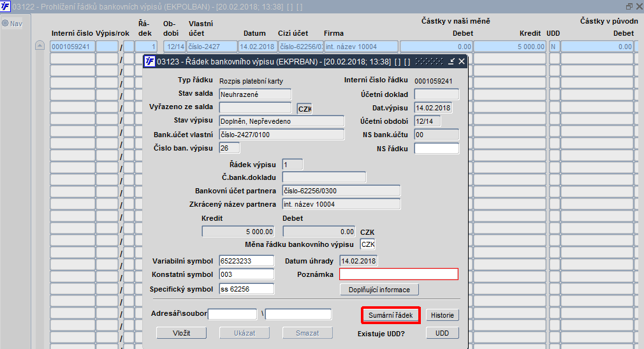Viewport: 644px width, 349px height.
Task: Click the IF application logo in main title bar
Action: pyautogui.click(x=5, y=6)
